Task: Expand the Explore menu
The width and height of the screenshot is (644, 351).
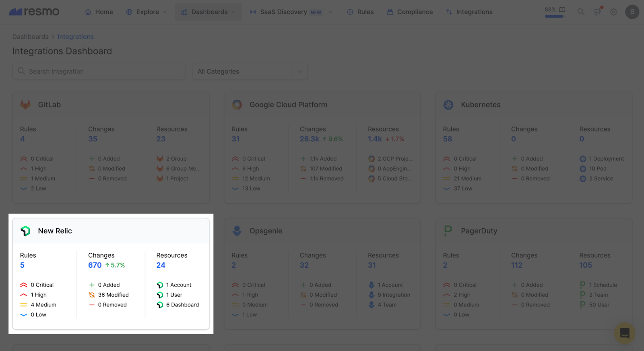Action: pyautogui.click(x=147, y=12)
